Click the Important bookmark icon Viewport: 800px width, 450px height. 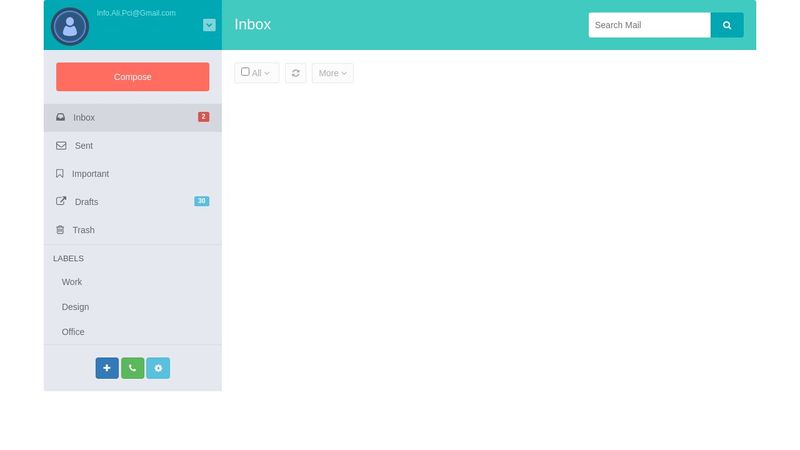pyautogui.click(x=60, y=173)
